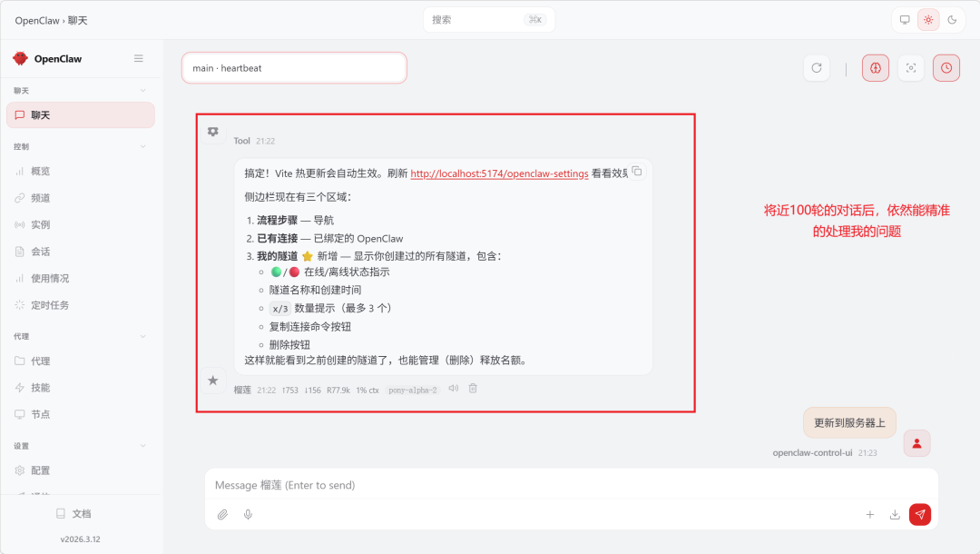The width and height of the screenshot is (980, 554).
Task: Click the 更新到服务器上 button
Action: pos(849,421)
